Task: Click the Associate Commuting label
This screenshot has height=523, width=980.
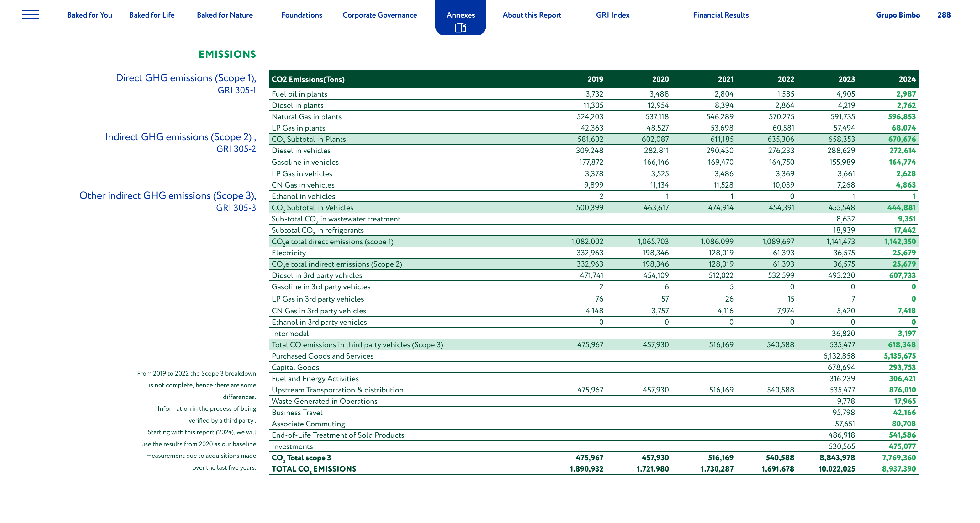Action: tap(308, 424)
